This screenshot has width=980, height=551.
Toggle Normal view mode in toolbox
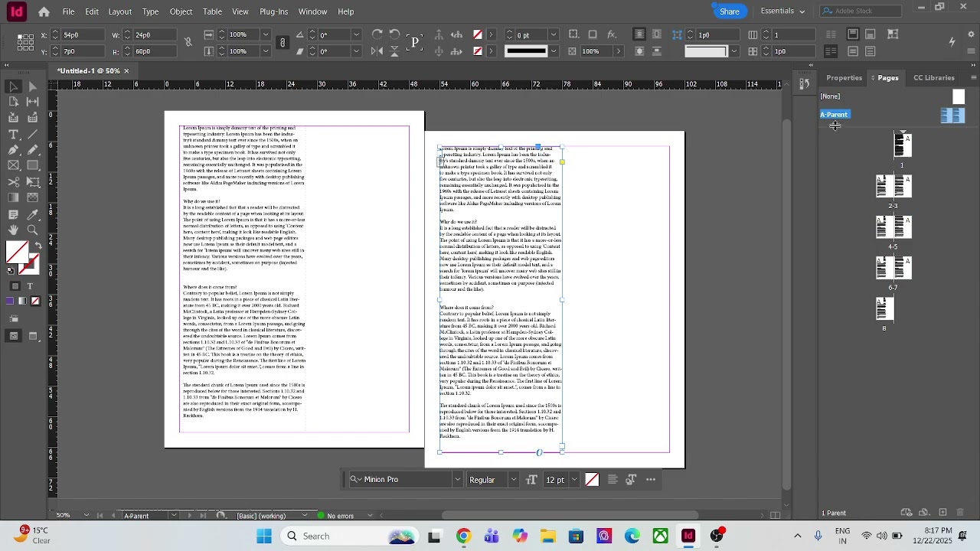pos(13,336)
